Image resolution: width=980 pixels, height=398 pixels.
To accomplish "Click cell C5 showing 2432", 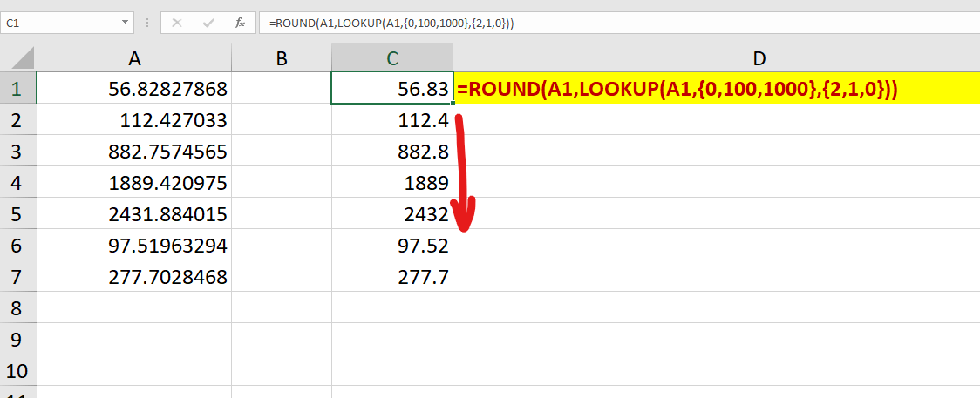I will pos(392,213).
